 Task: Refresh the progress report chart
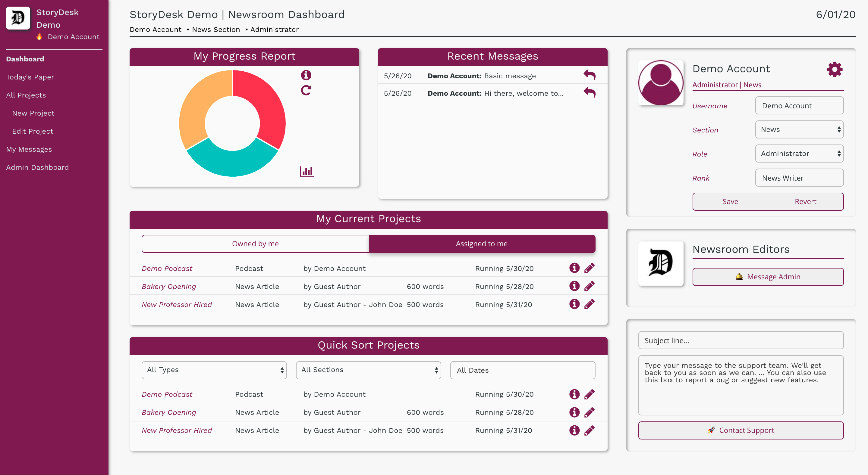[x=306, y=90]
